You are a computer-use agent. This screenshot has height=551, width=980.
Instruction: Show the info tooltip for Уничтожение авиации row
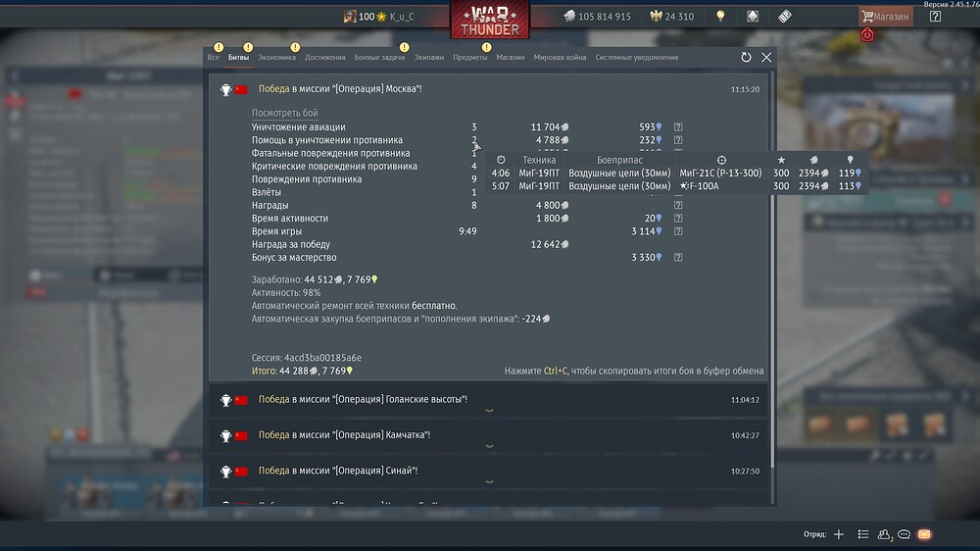[x=678, y=126]
